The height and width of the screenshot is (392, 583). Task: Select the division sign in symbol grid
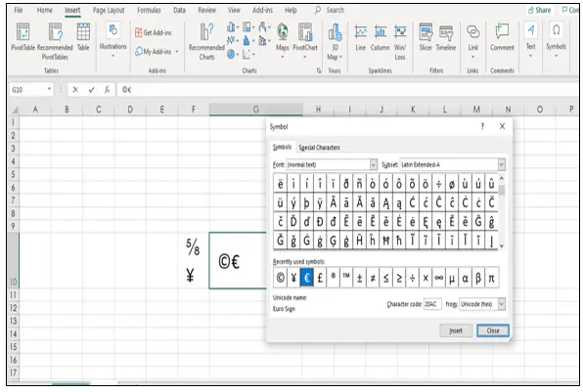(x=439, y=184)
